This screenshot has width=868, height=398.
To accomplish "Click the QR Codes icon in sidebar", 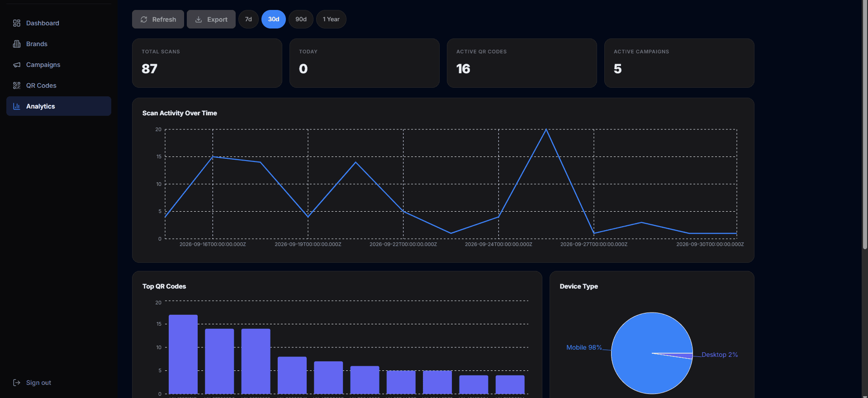I will (17, 85).
